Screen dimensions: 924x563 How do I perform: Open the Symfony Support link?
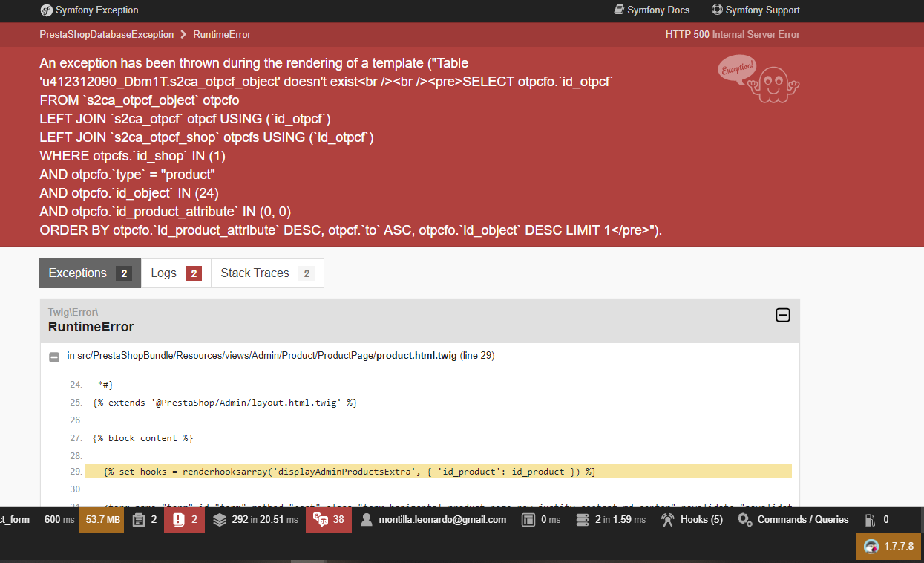[x=756, y=10]
